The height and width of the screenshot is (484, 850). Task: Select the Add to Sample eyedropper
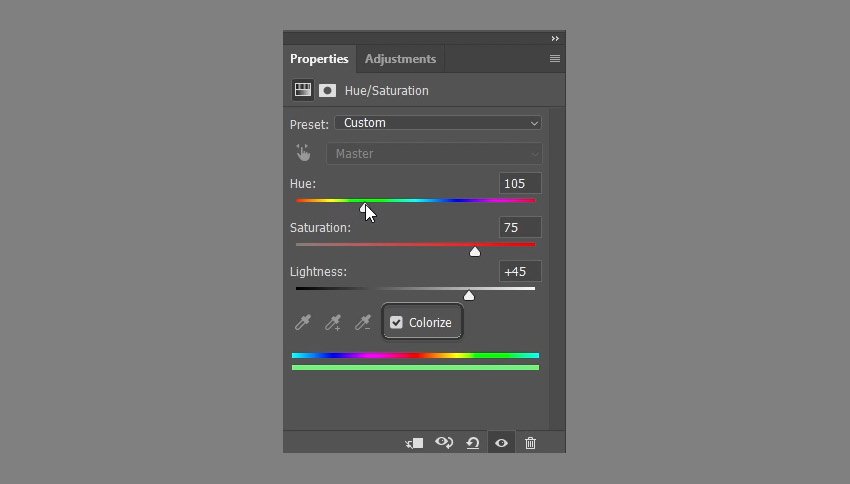[x=333, y=322]
